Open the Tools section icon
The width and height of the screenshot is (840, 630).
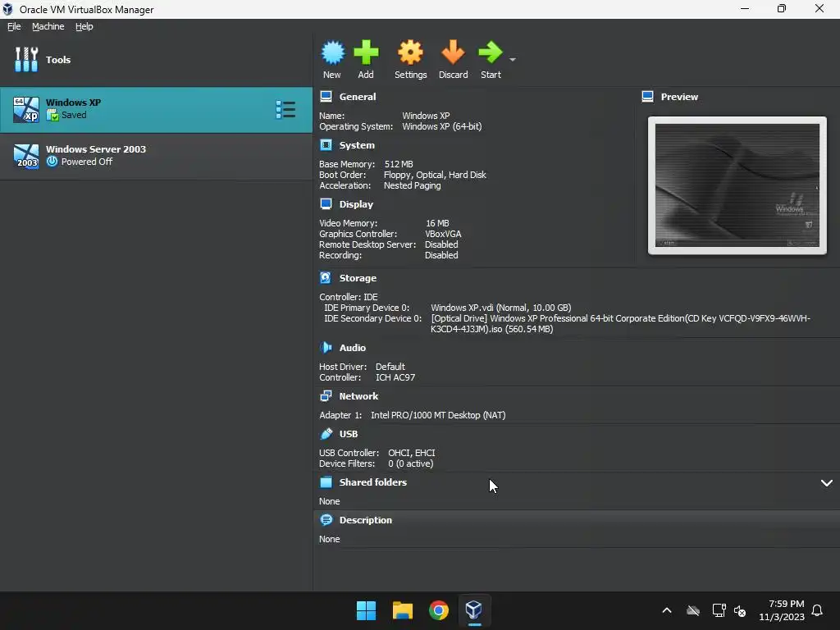26,59
